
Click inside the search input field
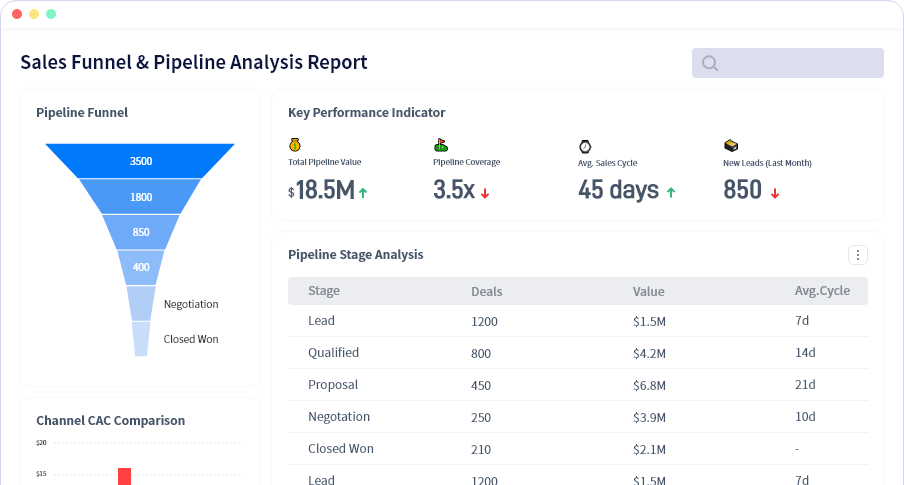point(800,63)
